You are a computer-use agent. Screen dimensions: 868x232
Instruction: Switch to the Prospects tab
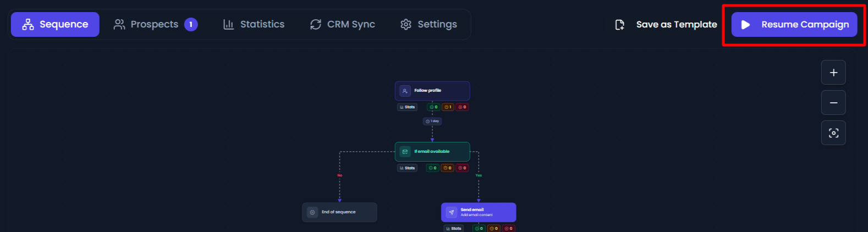point(155,25)
